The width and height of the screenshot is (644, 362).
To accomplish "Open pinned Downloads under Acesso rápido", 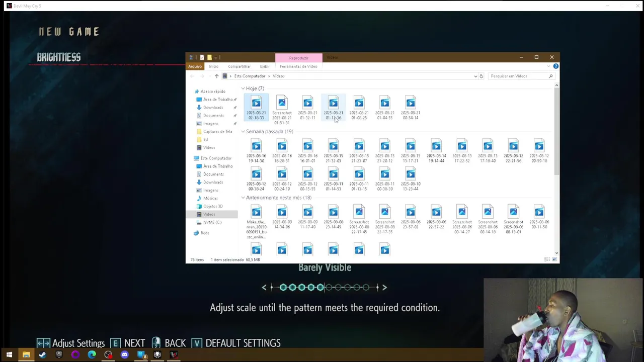I will [x=213, y=108].
